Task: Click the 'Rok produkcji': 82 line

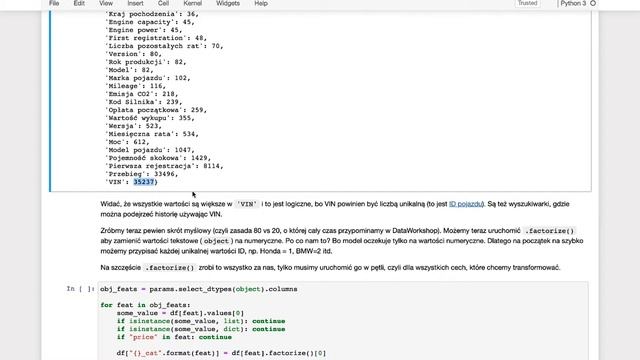Action: (146, 62)
